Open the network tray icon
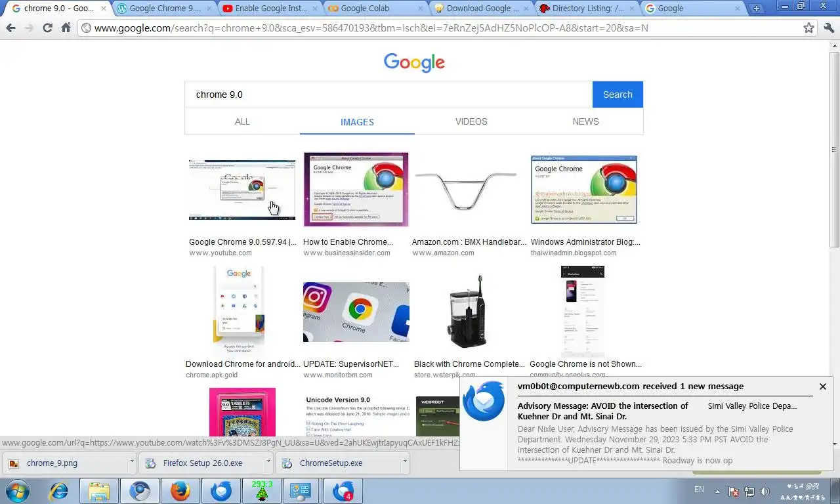Image resolution: width=840 pixels, height=504 pixels. click(749, 491)
